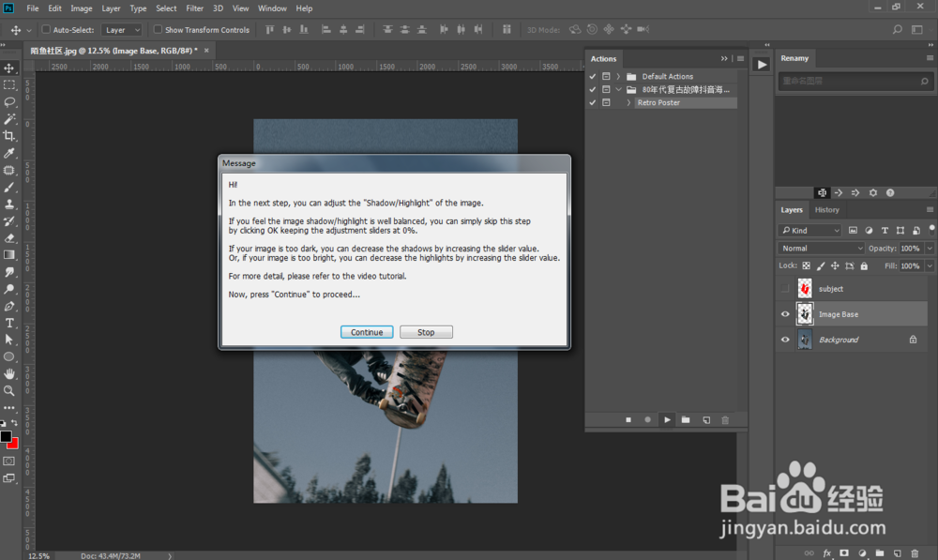The height and width of the screenshot is (560, 938).
Task: Select the Pen tool
Action: click(9, 307)
